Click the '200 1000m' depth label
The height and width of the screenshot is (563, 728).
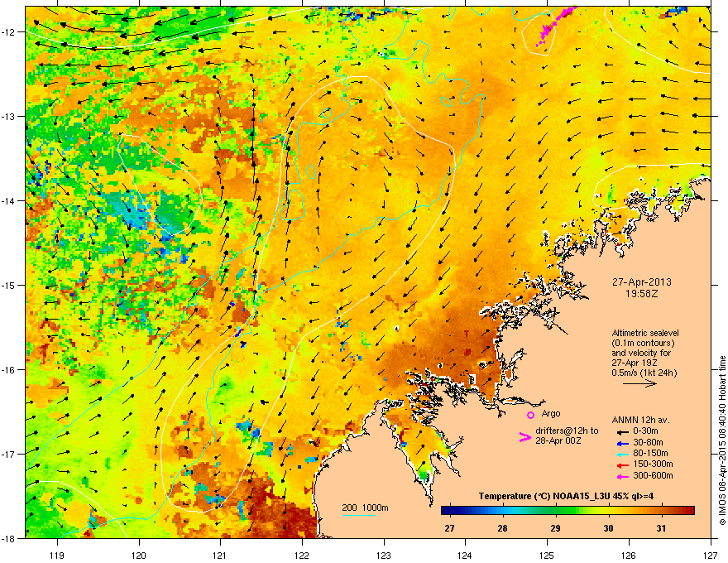pos(366,508)
